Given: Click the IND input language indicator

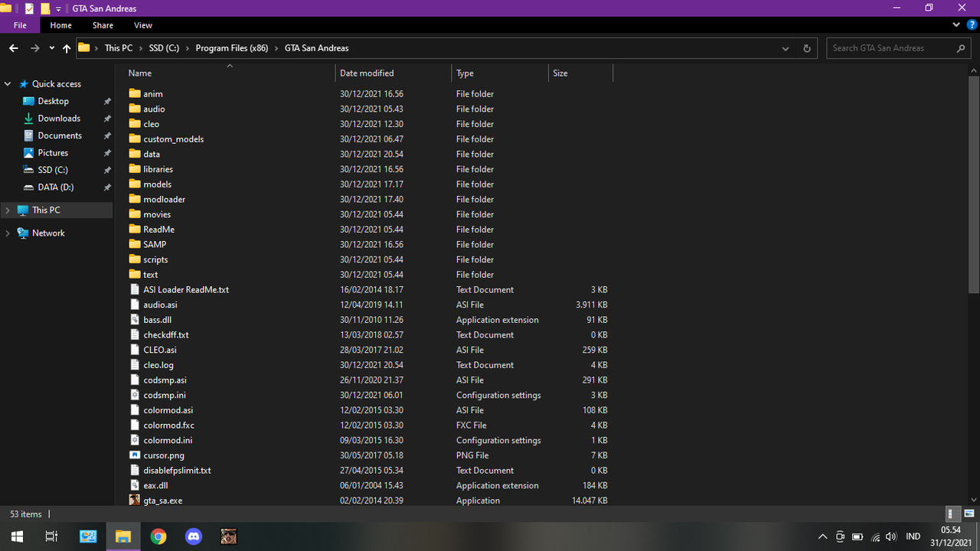Looking at the screenshot, I should [x=913, y=536].
